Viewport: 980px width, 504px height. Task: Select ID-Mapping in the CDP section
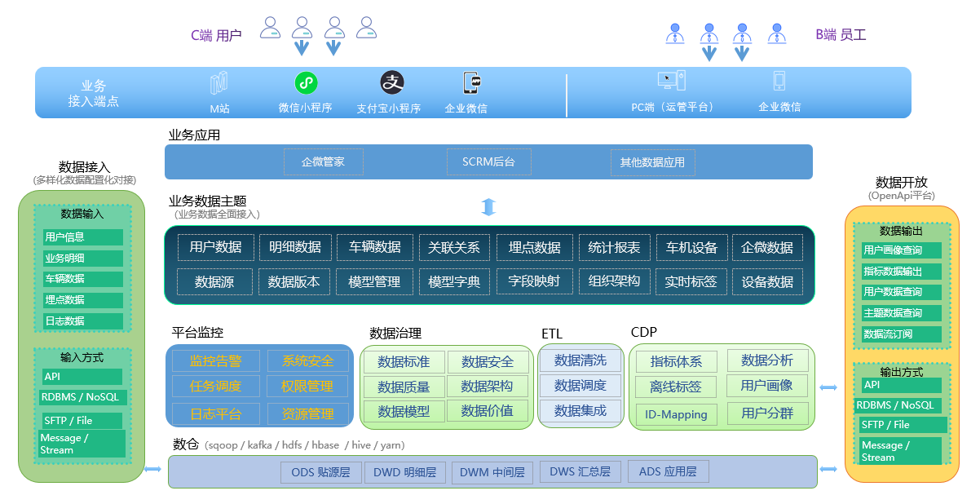click(x=676, y=414)
